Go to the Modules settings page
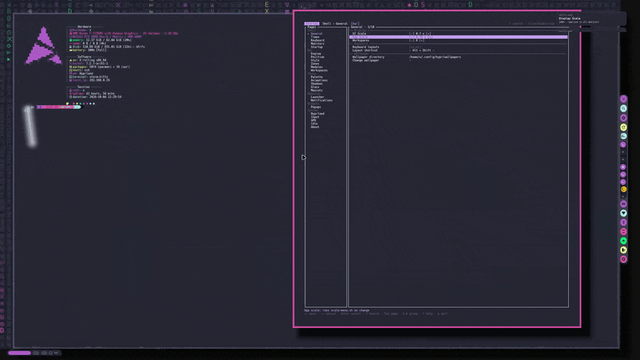 317,67
